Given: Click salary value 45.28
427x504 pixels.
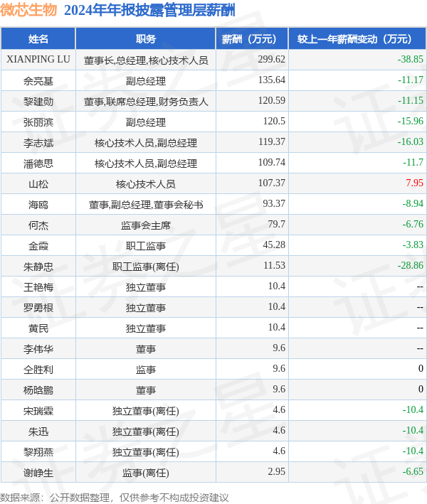Looking at the screenshot, I should coord(274,245).
